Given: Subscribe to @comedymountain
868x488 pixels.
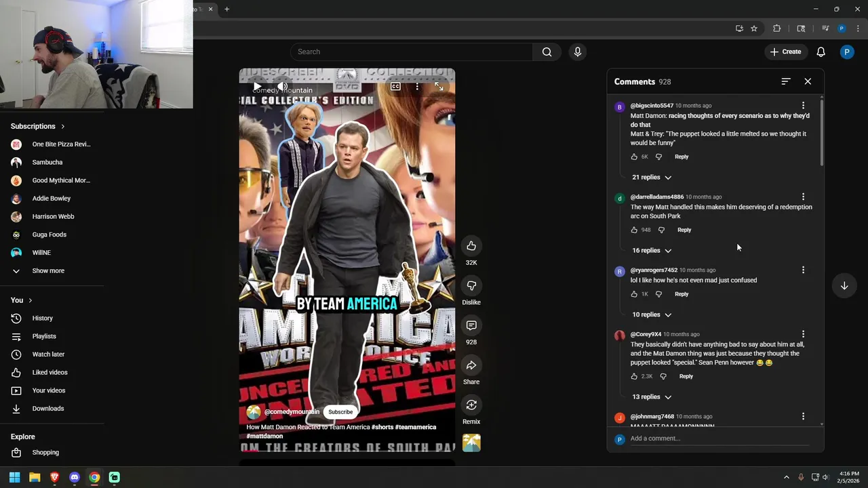Looking at the screenshot, I should click(x=340, y=412).
